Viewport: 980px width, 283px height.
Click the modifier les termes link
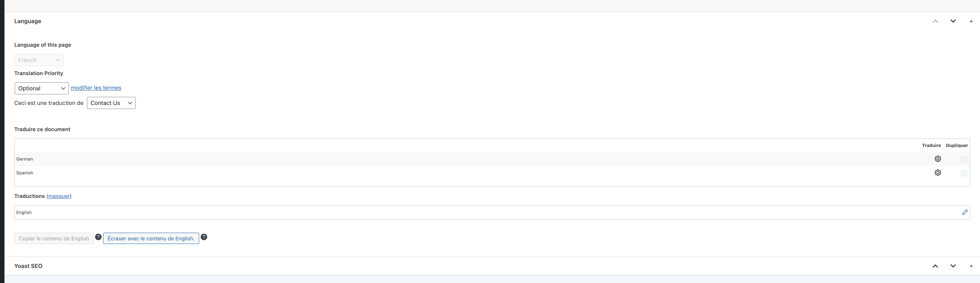(x=96, y=88)
